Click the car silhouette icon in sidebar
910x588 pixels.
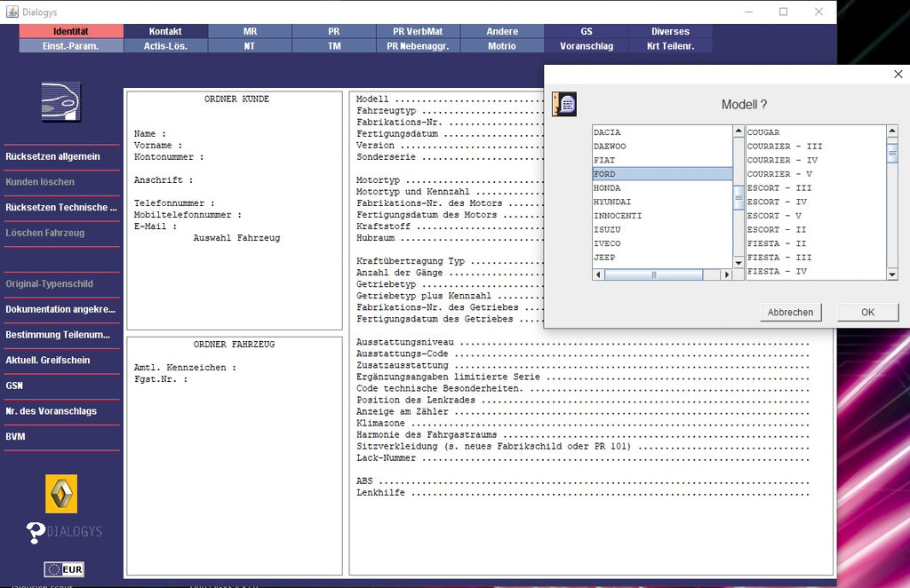click(x=61, y=102)
